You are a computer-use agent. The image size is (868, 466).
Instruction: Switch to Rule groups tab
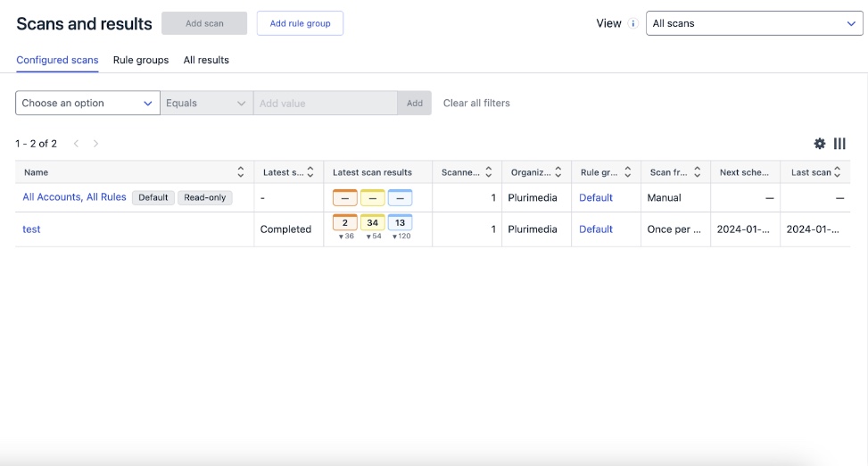141,60
